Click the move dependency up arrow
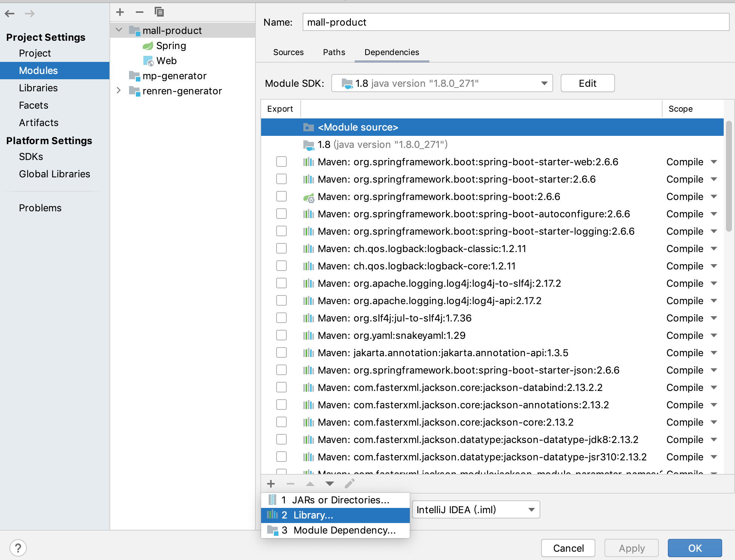The height and width of the screenshot is (560, 735). tap(310, 484)
